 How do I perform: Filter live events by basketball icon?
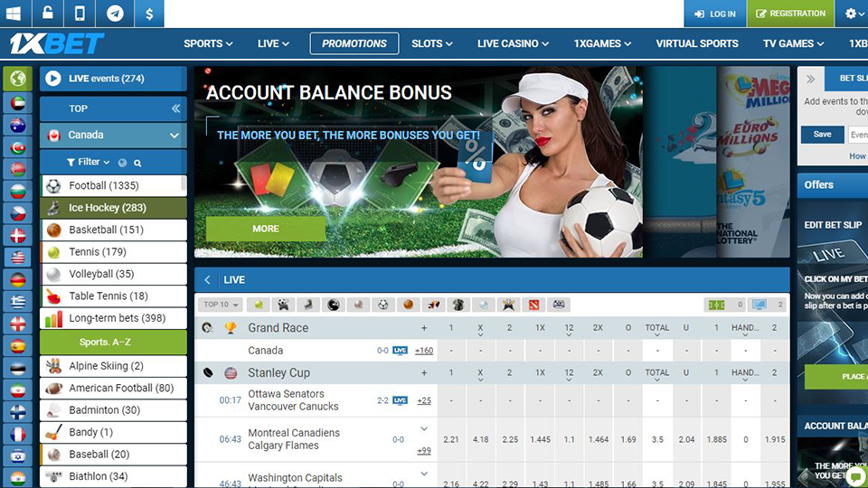click(409, 305)
